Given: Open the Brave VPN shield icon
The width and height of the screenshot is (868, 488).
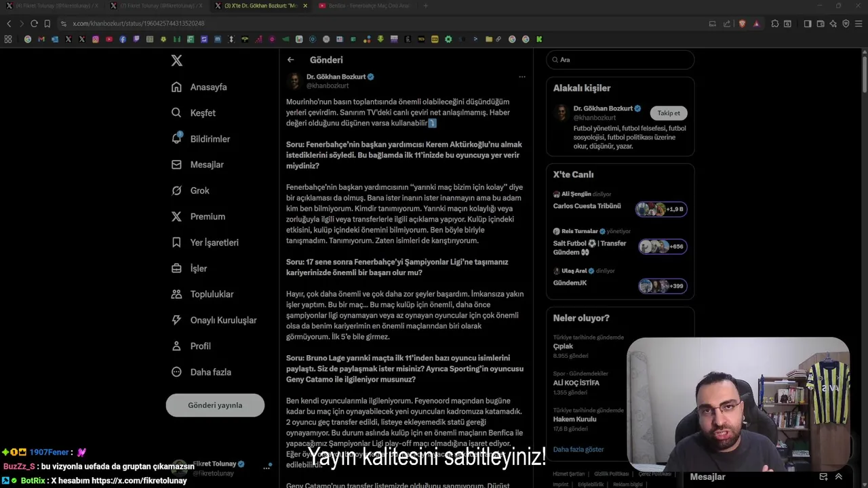Looking at the screenshot, I should click(x=846, y=23).
